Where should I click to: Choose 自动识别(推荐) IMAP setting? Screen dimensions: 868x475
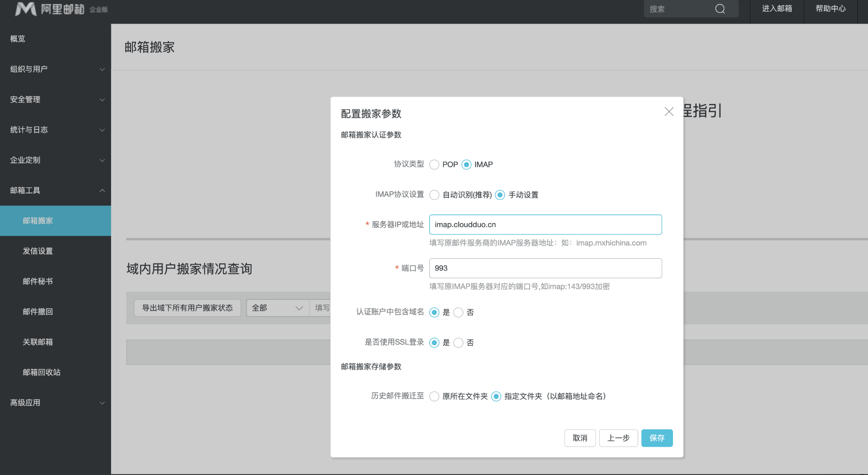(434, 195)
